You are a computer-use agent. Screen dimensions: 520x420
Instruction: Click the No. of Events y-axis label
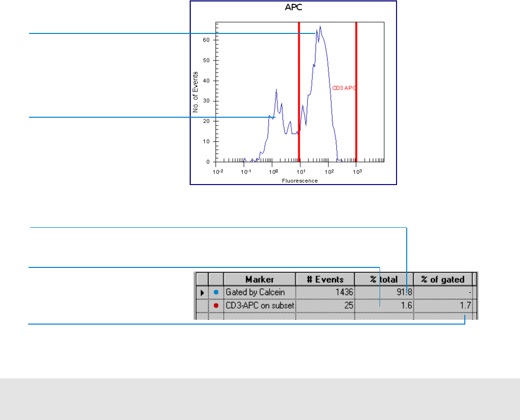[195, 92]
